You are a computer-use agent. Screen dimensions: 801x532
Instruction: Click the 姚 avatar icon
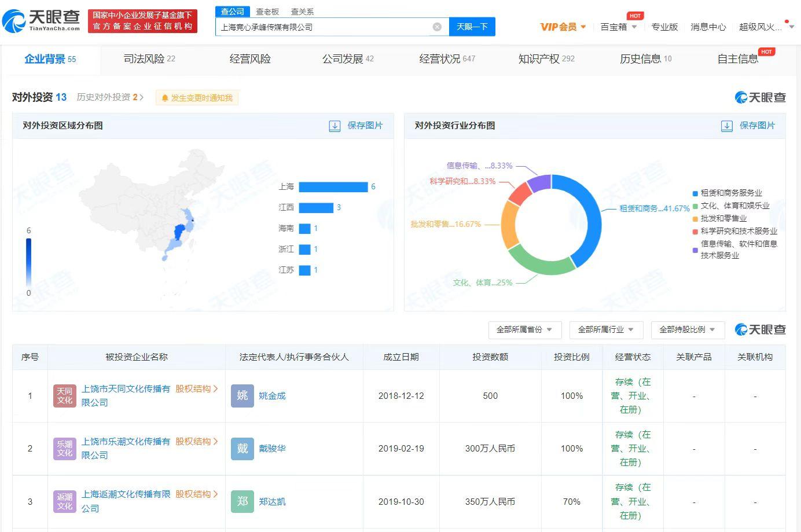pyautogui.click(x=242, y=396)
